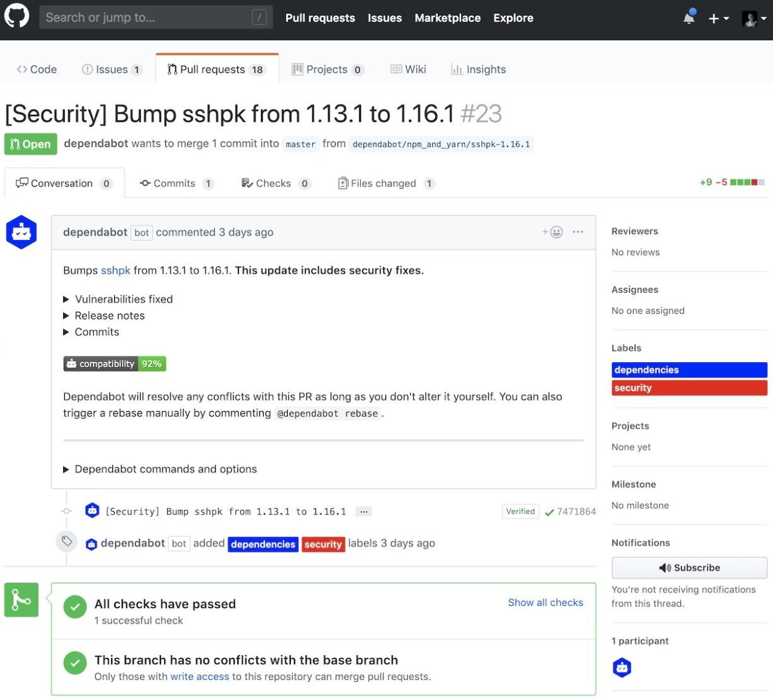Click the 3 days ago comment timestamp
Viewport: 773px width, 700px height.
click(246, 232)
